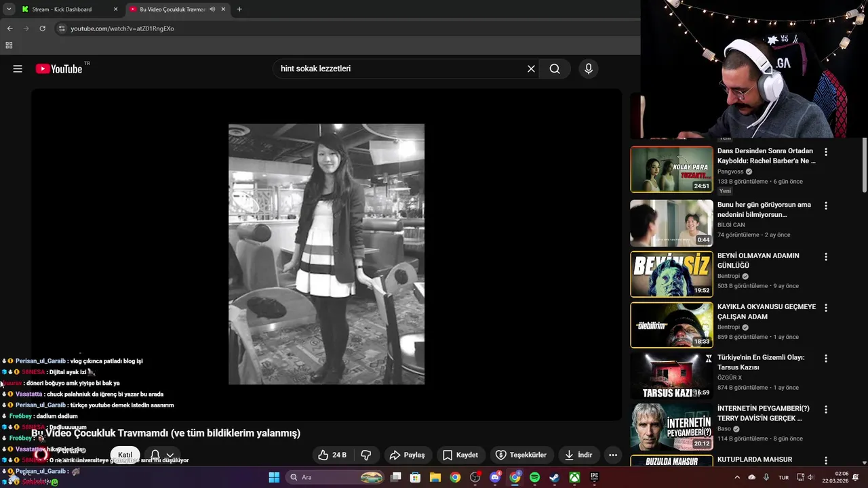Show hidden tray icons chevron
This screenshot has width=868, height=488.
point(737,477)
